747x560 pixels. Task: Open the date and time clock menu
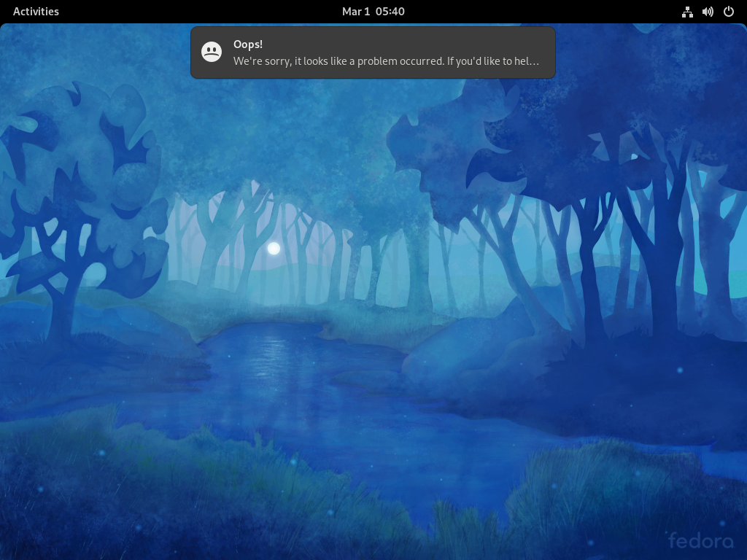(373, 12)
